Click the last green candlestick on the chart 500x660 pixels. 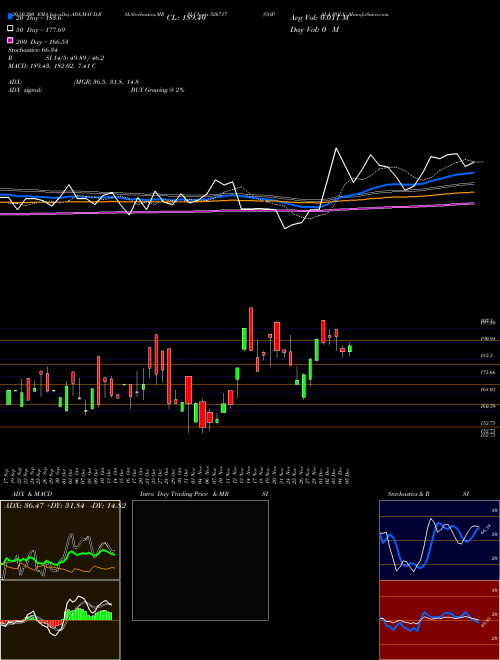[x=350, y=349]
